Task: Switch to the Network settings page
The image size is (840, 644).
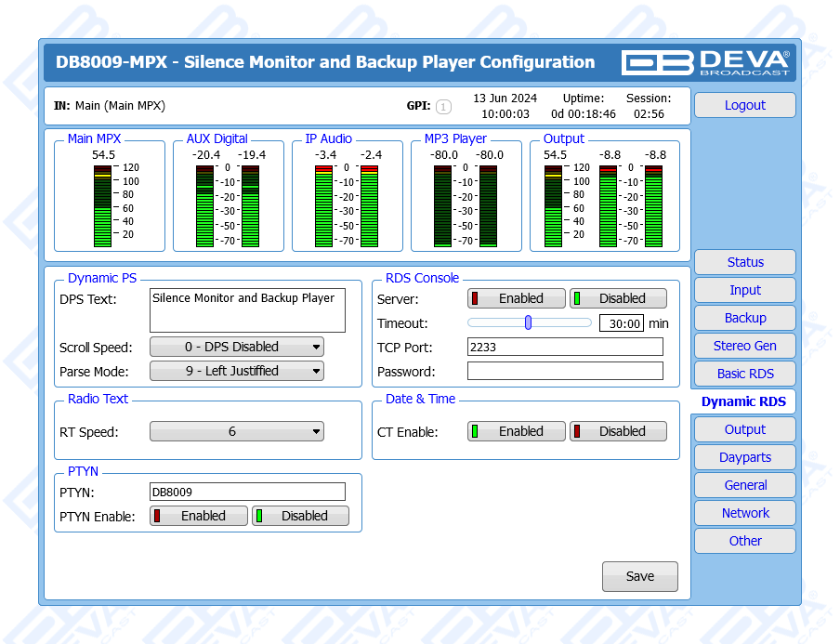Action: pos(744,513)
